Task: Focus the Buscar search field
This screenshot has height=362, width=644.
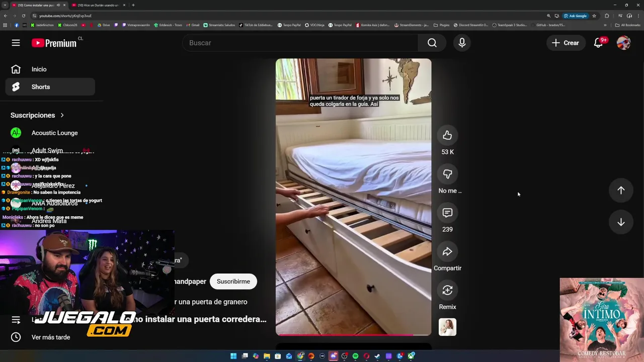Action: click(300, 43)
